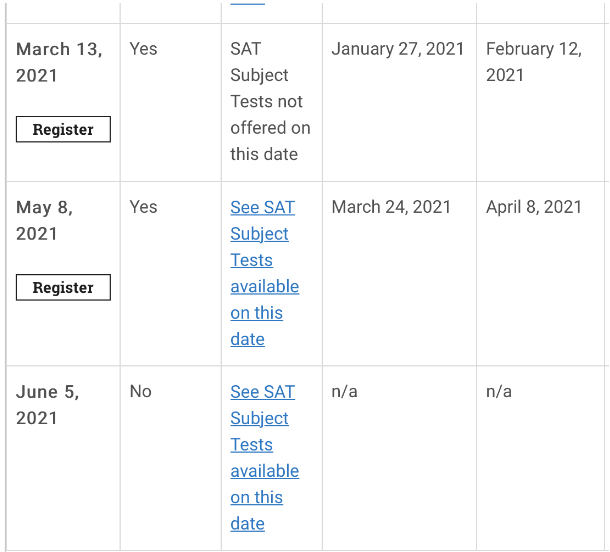Click the partial link above March row
The width and height of the screenshot is (610, 552).
247,3
